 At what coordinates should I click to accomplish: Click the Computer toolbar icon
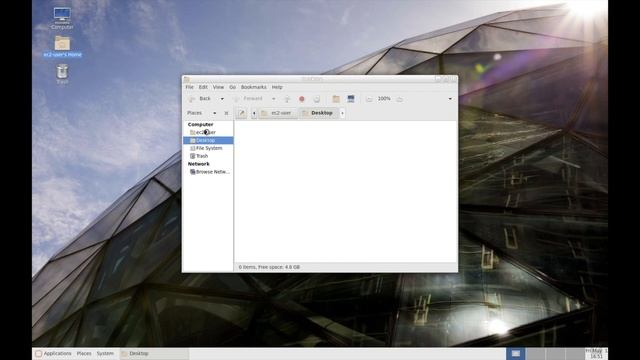351,99
